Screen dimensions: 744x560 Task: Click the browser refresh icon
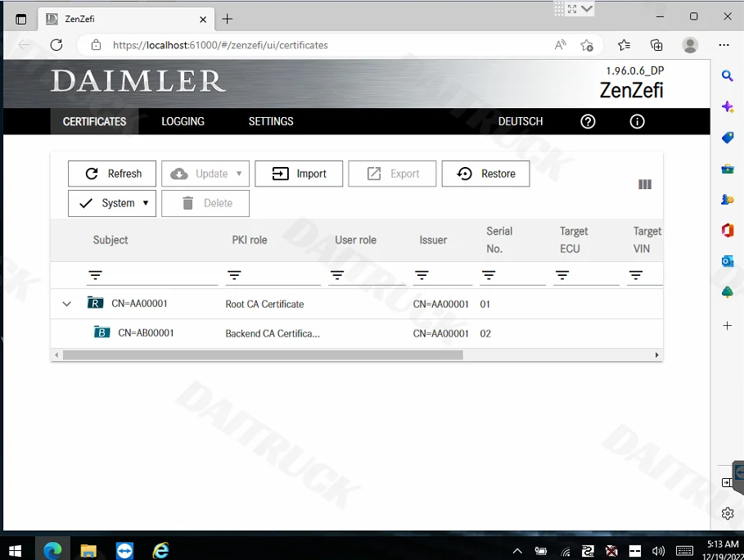point(56,45)
